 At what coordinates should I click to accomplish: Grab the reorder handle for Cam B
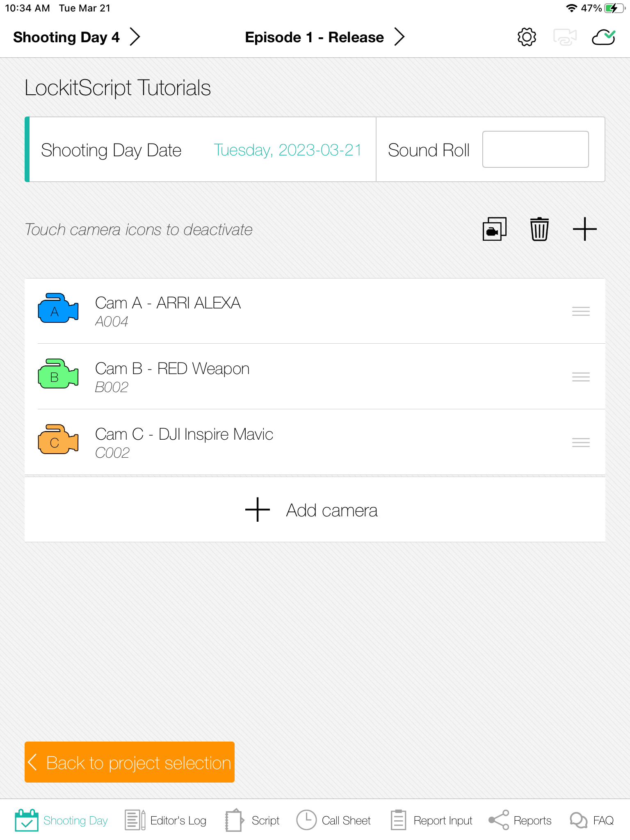pyautogui.click(x=581, y=377)
